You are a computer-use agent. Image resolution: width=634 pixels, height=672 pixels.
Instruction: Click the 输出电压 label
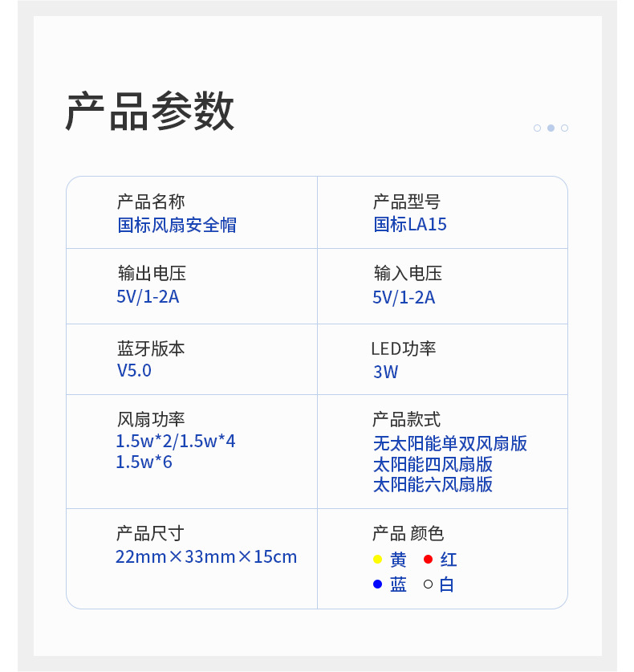click(152, 273)
